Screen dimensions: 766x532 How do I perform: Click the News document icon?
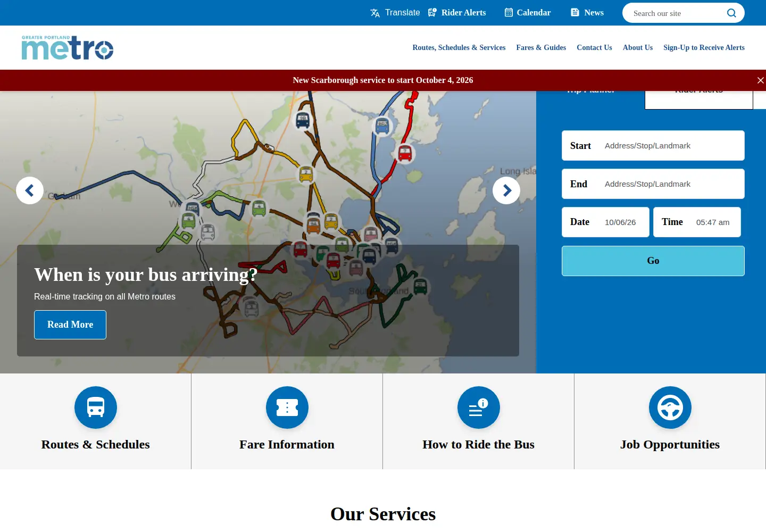(x=575, y=12)
